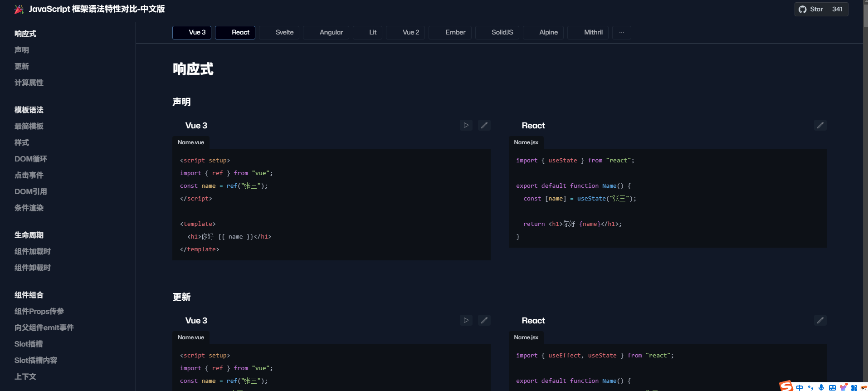The height and width of the screenshot is (391, 868).
Task: Select Name.vue tab in 更新 section
Action: point(191,337)
